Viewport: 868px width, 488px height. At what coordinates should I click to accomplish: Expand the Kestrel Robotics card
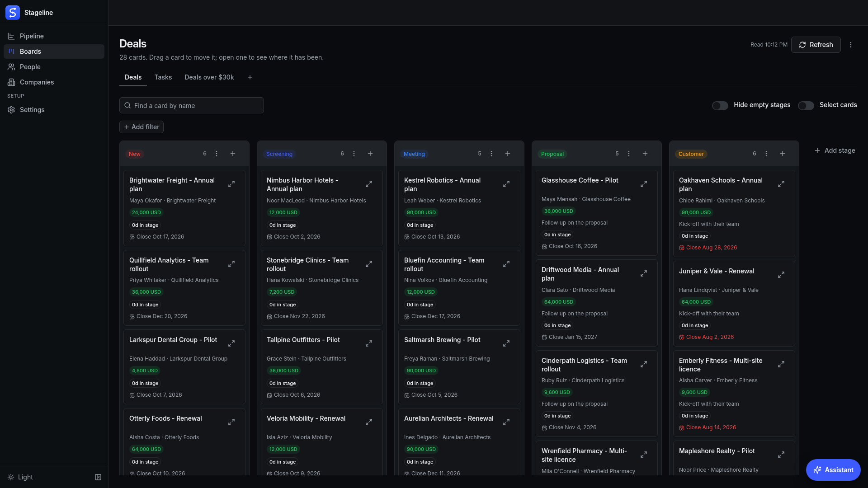[x=506, y=184]
